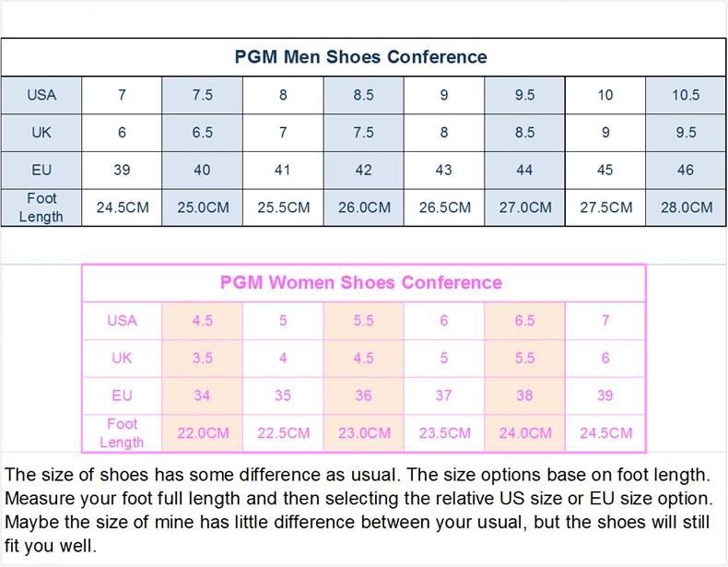Viewport: 728px width, 567px height.
Task: Select women's EU size 36 cell
Action: point(363,396)
